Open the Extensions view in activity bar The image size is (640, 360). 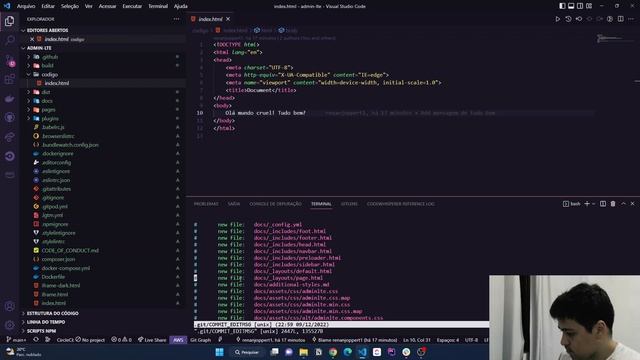click(9, 79)
